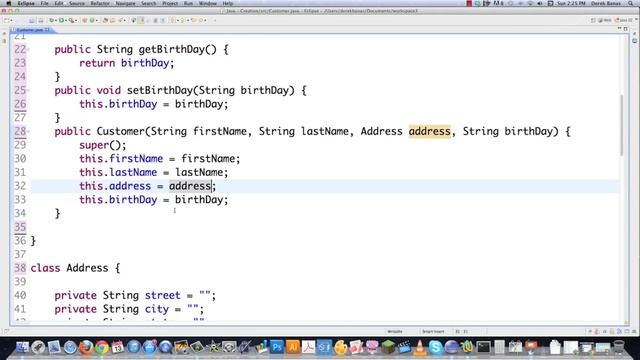This screenshot has height=360, width=640.
Task: Minimize the editor area icon
Action: click(619, 29)
